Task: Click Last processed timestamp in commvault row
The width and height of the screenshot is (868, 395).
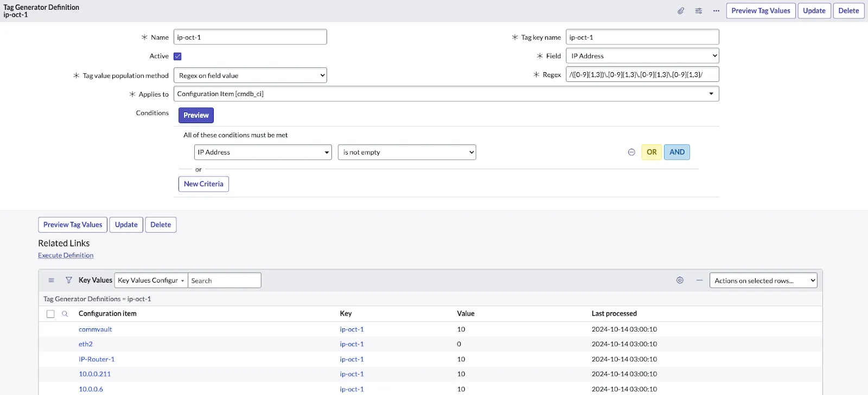Action: click(x=624, y=329)
